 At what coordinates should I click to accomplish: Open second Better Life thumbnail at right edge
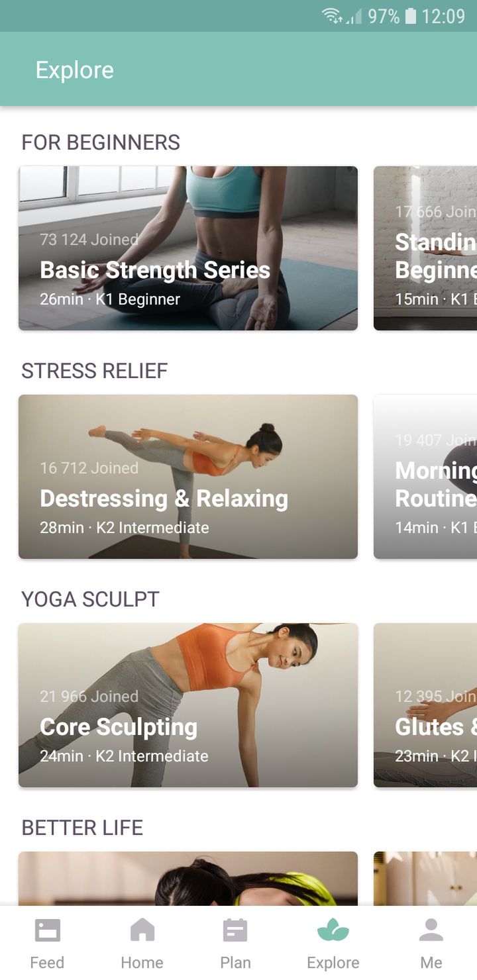tap(425, 879)
